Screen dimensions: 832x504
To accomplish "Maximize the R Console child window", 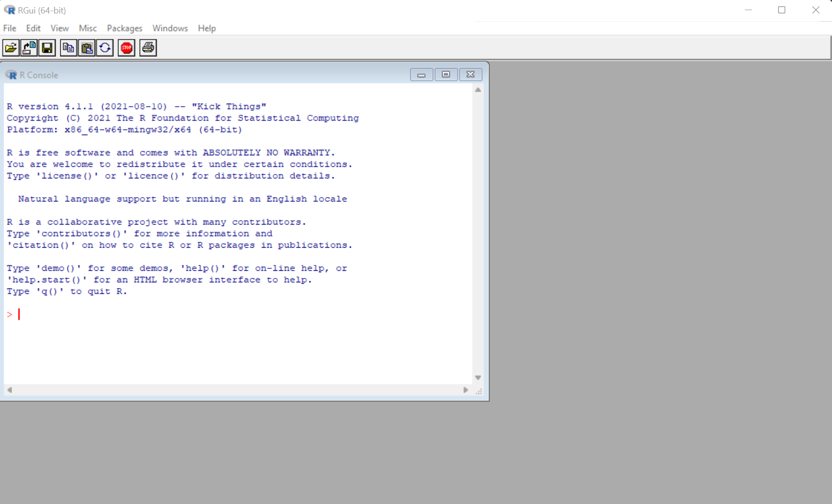I will click(x=446, y=75).
